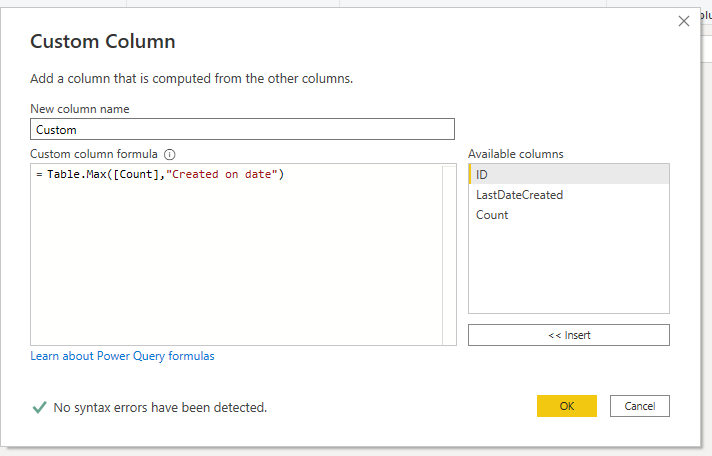Click the << Insert button
Viewport: 712px width, 456px height.
(569, 335)
